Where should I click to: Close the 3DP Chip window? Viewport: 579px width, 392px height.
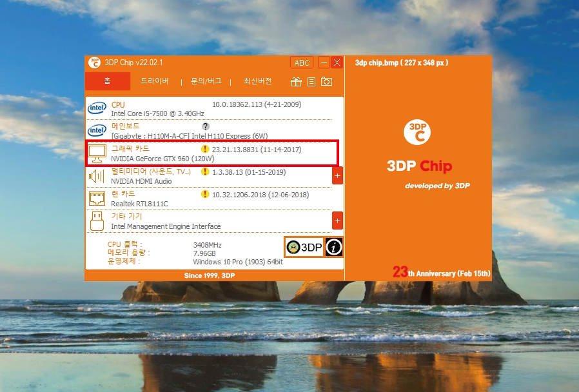[337, 63]
